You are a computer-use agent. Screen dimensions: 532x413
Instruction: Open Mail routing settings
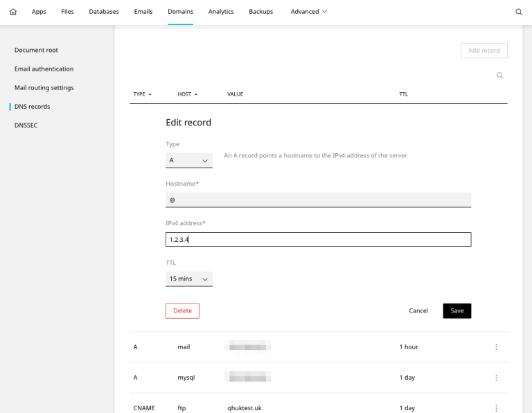(x=44, y=87)
